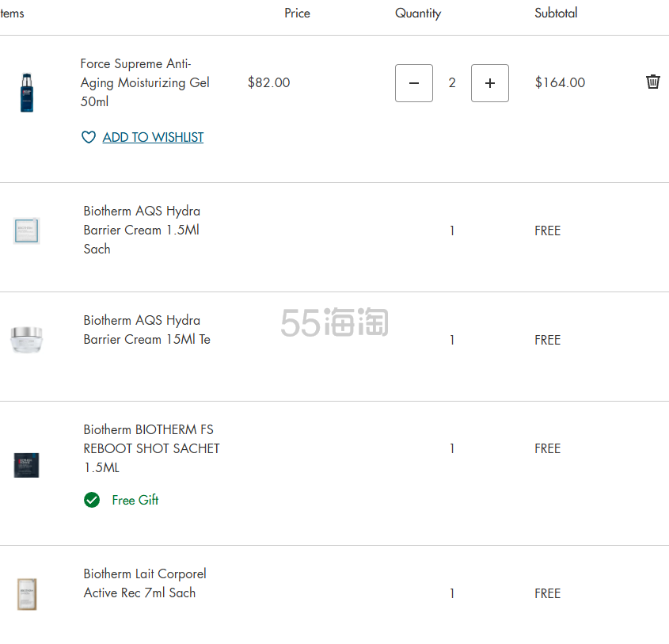Screen dimensions: 669x644
Task: Click the Free Gift label text
Action: tap(135, 500)
